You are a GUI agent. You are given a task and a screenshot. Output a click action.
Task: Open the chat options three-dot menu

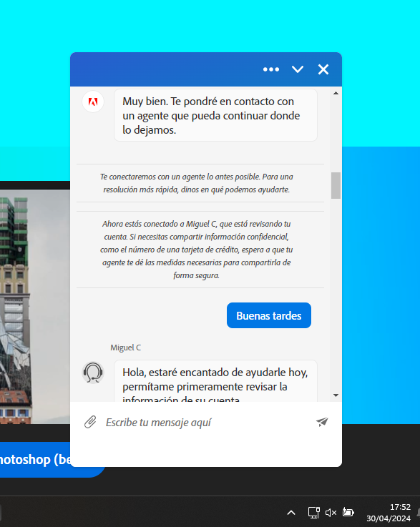click(271, 69)
